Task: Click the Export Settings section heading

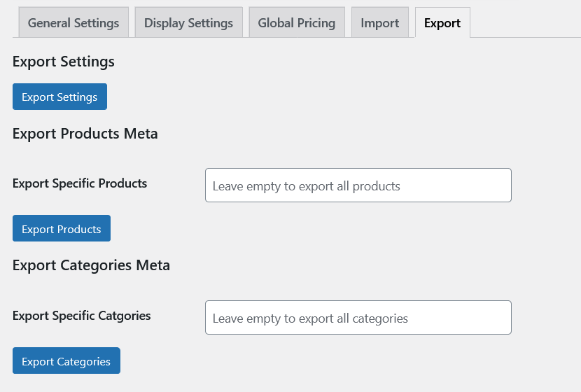Action: (x=64, y=62)
